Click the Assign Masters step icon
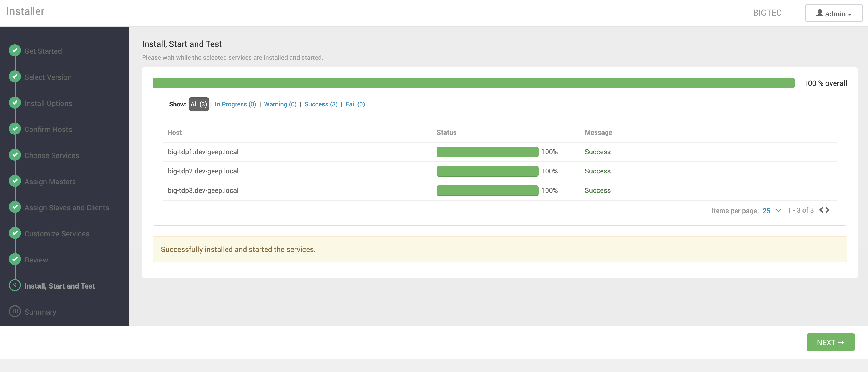 coord(15,181)
